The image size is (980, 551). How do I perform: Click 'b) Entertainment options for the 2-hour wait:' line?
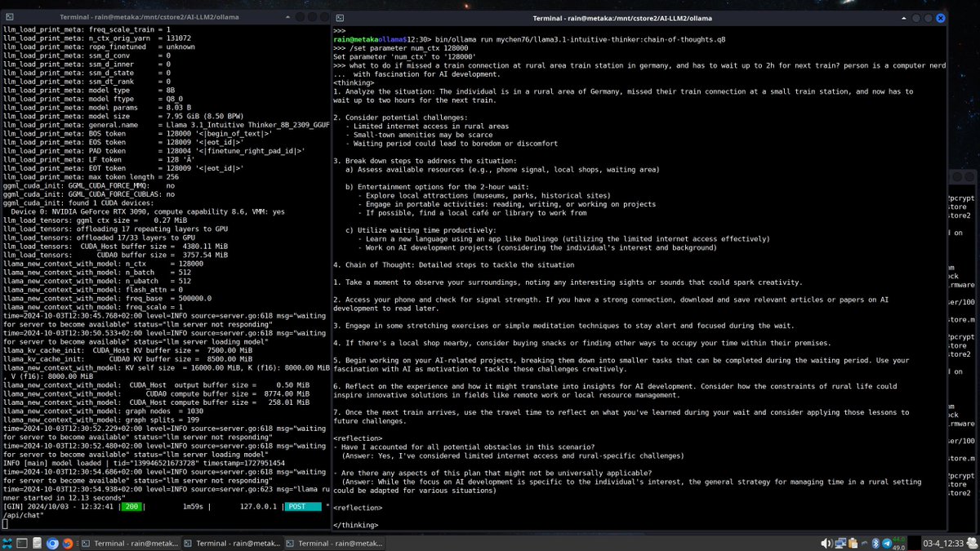coord(438,188)
